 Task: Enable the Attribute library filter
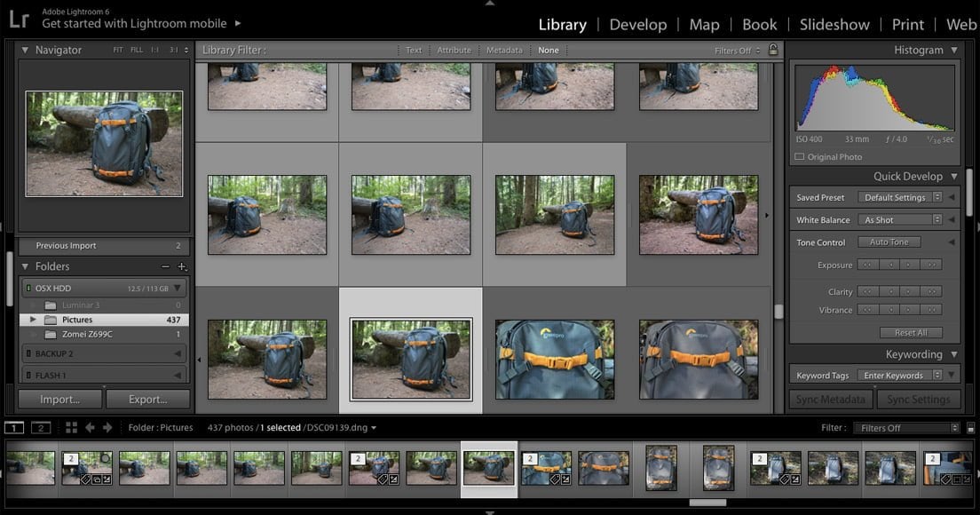pos(454,50)
